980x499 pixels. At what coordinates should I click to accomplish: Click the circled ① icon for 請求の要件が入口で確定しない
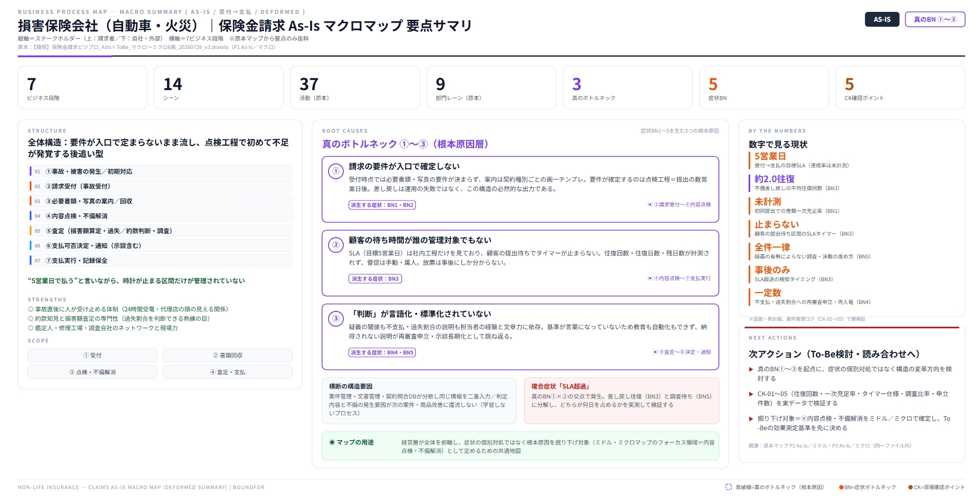click(x=336, y=171)
